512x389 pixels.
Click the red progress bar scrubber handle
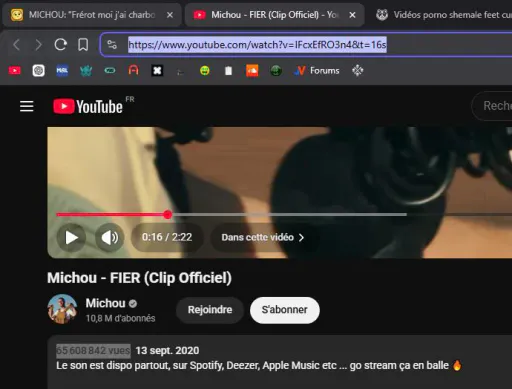point(168,215)
